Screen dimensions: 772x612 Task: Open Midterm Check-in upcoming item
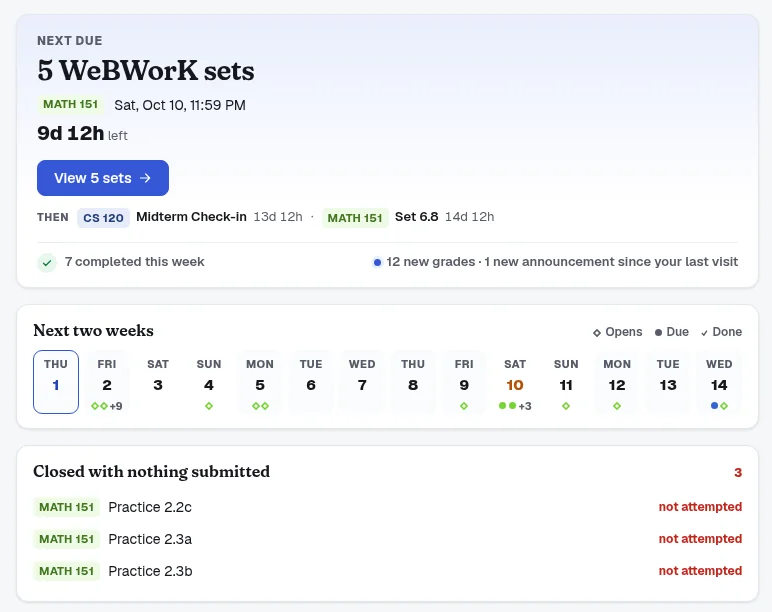click(191, 217)
